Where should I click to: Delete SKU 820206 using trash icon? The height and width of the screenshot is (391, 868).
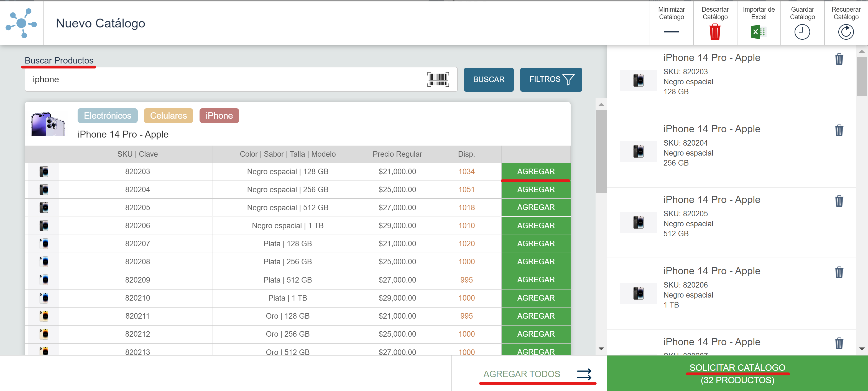(839, 272)
